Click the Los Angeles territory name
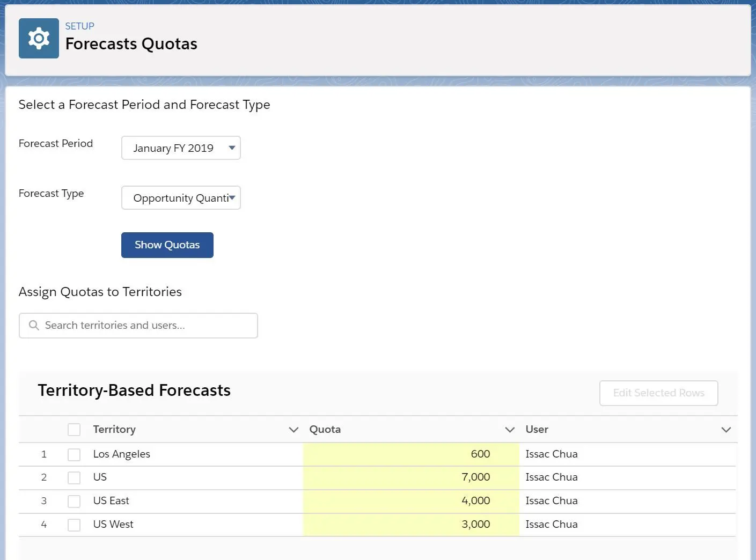 click(122, 454)
